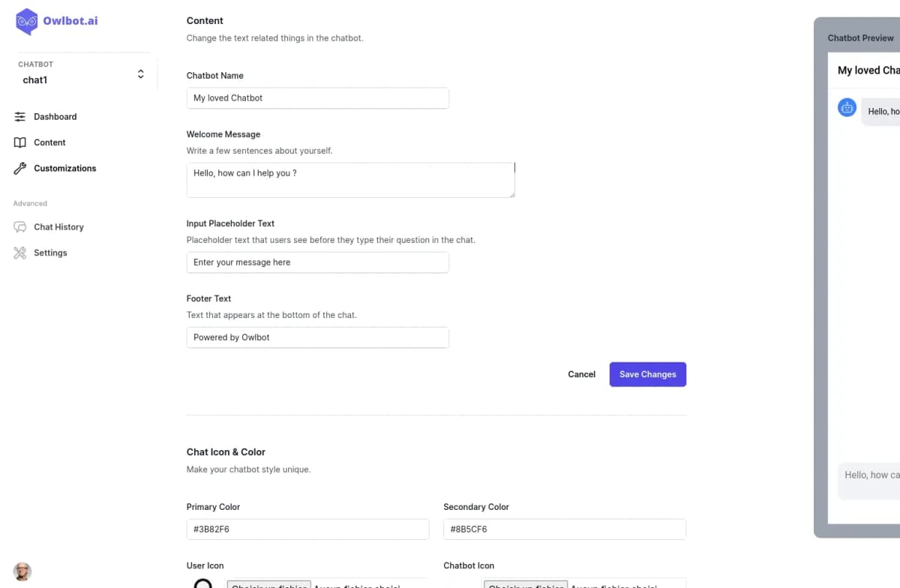Switch to the Customizations section
The height and width of the screenshot is (588, 900).
coord(64,168)
